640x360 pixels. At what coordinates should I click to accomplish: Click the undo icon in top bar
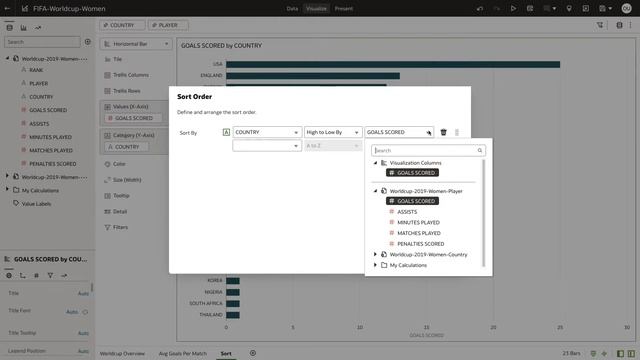(x=480, y=8)
